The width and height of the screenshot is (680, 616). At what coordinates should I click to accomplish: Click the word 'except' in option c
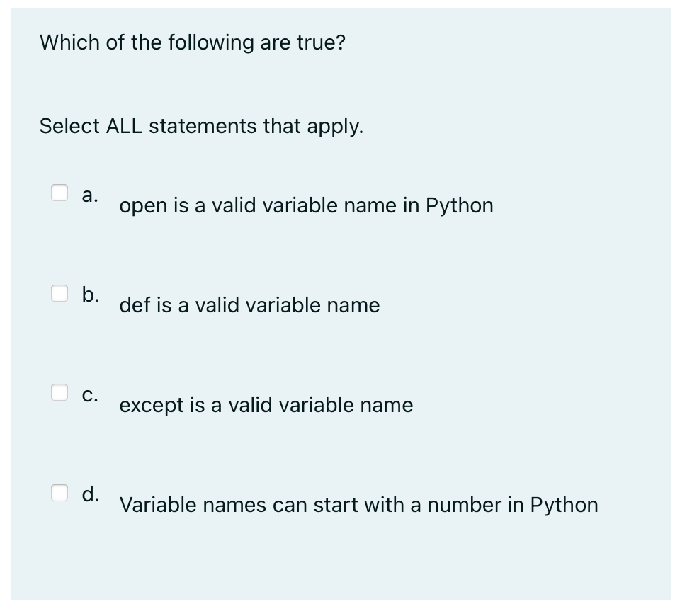pyautogui.click(x=152, y=406)
